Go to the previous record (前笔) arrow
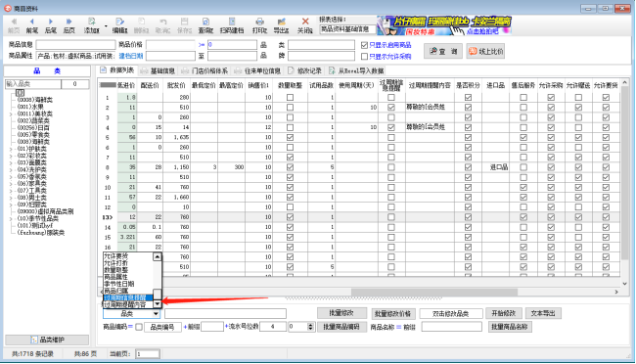 tap(31, 22)
